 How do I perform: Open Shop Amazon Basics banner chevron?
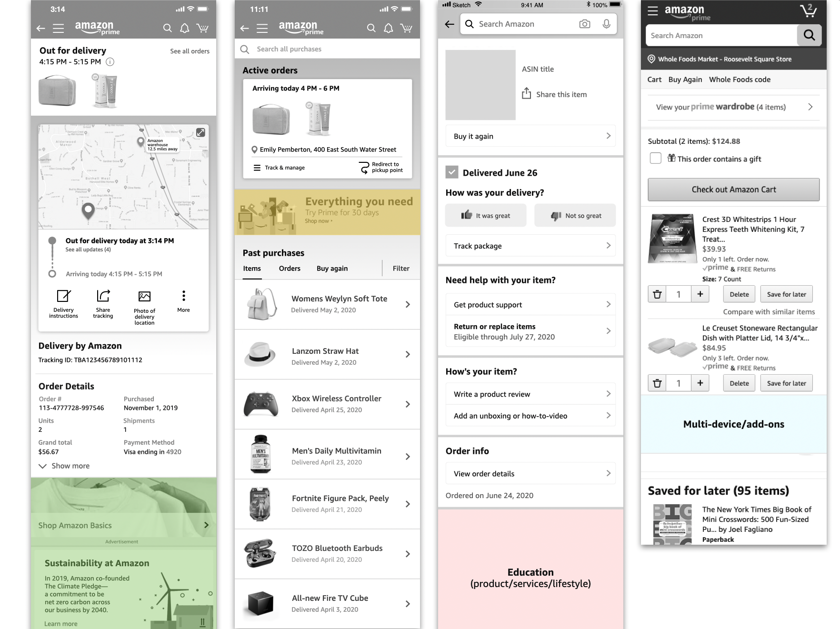pos(206,525)
